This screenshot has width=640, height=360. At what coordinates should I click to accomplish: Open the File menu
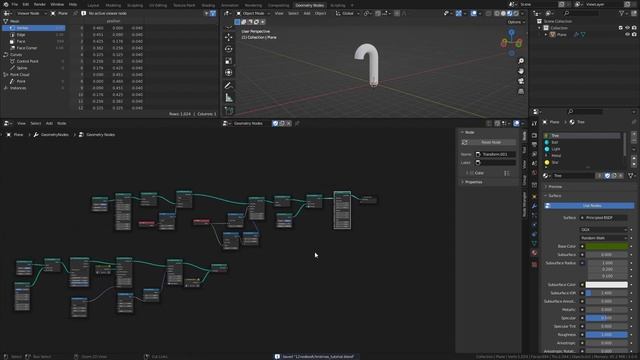pos(14,4)
